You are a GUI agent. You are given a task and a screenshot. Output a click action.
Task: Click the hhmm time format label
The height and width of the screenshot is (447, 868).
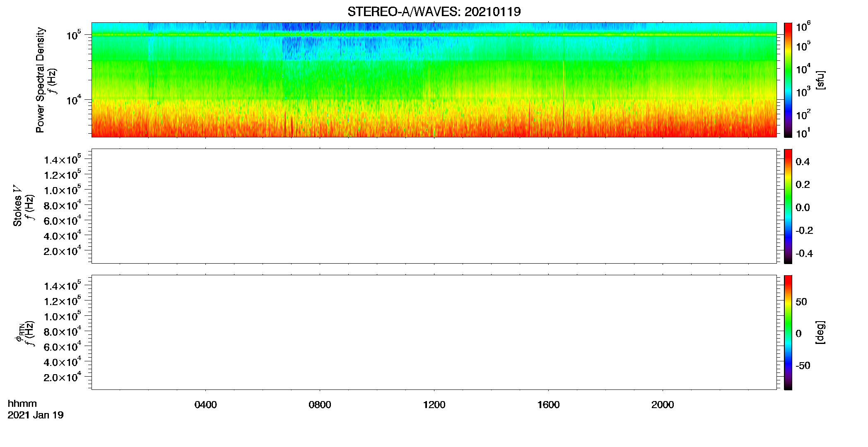pos(22,404)
